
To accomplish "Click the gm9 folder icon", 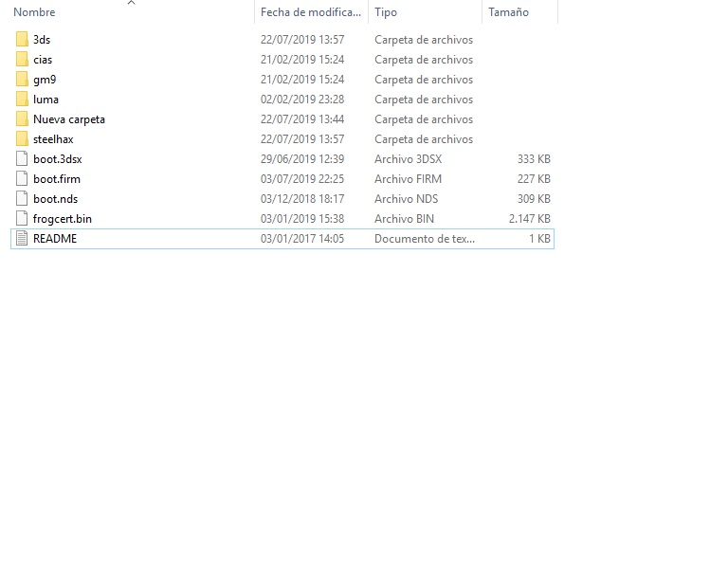I will 22,80.
